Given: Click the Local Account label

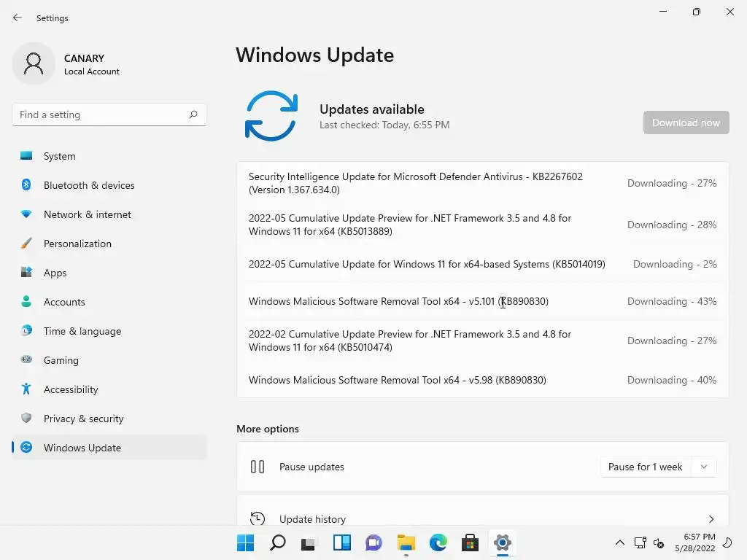Looking at the screenshot, I should [x=91, y=71].
